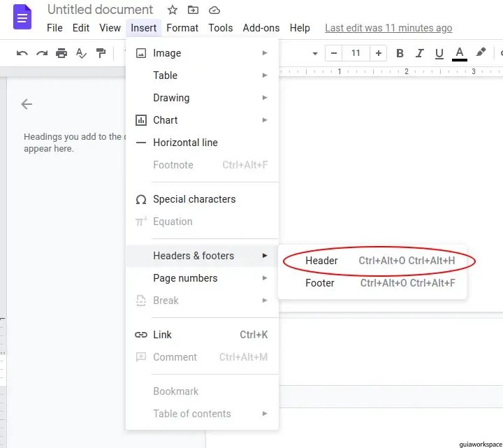
Task: Open the Edit menu
Action: (81, 28)
